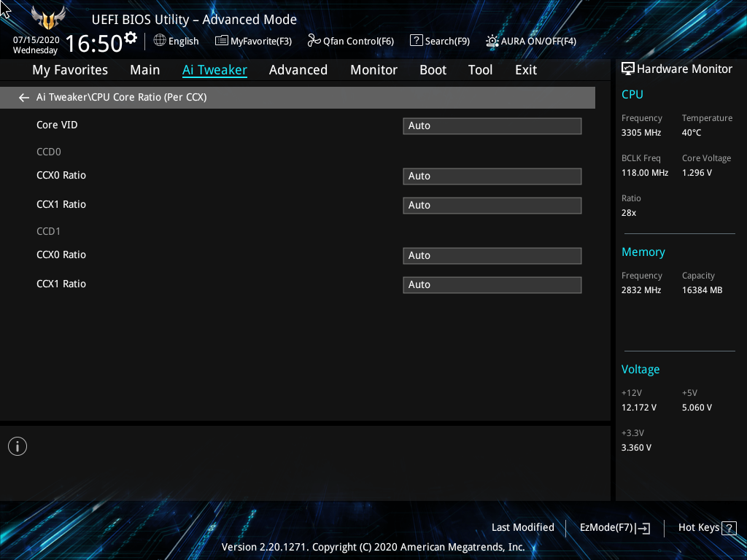Click CPU frequency value 3305 MHz

click(x=640, y=133)
